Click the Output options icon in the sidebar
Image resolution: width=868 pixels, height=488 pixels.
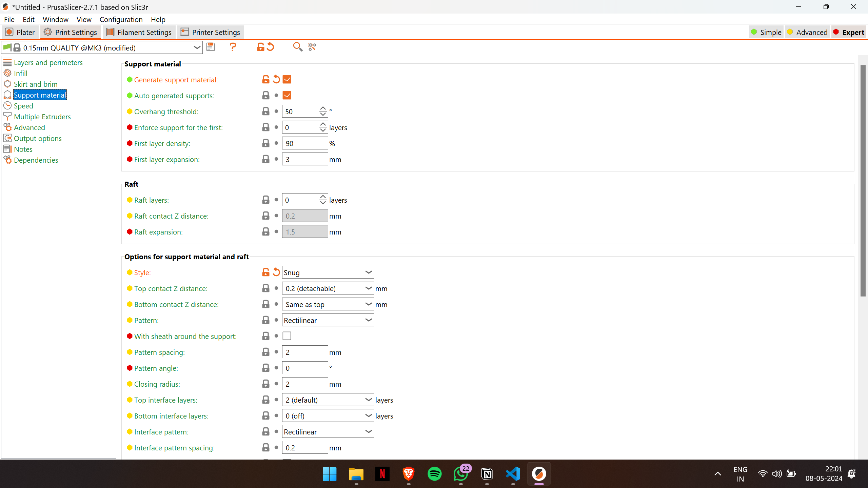pyautogui.click(x=7, y=138)
